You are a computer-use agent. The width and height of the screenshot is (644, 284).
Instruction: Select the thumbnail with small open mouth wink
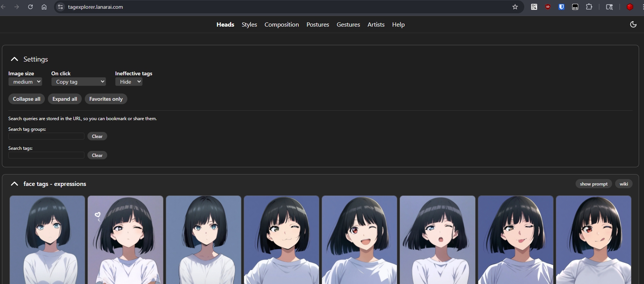tap(438, 240)
